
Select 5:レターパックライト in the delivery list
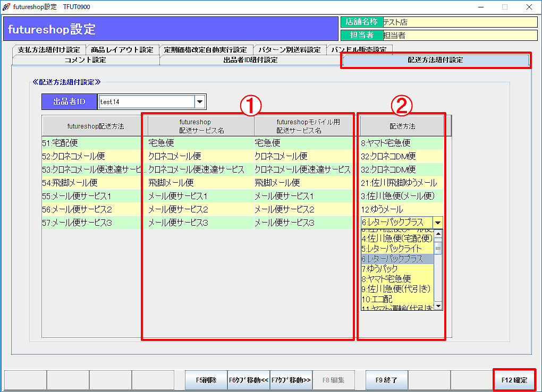coord(396,249)
